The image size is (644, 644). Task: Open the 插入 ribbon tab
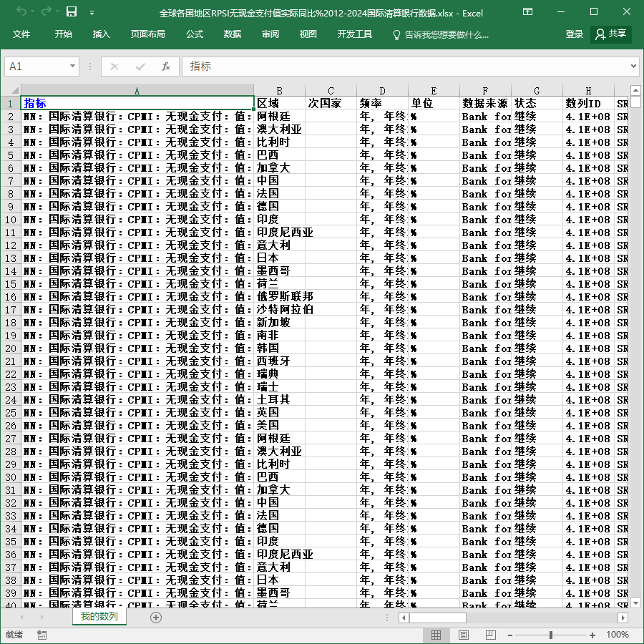click(x=102, y=34)
